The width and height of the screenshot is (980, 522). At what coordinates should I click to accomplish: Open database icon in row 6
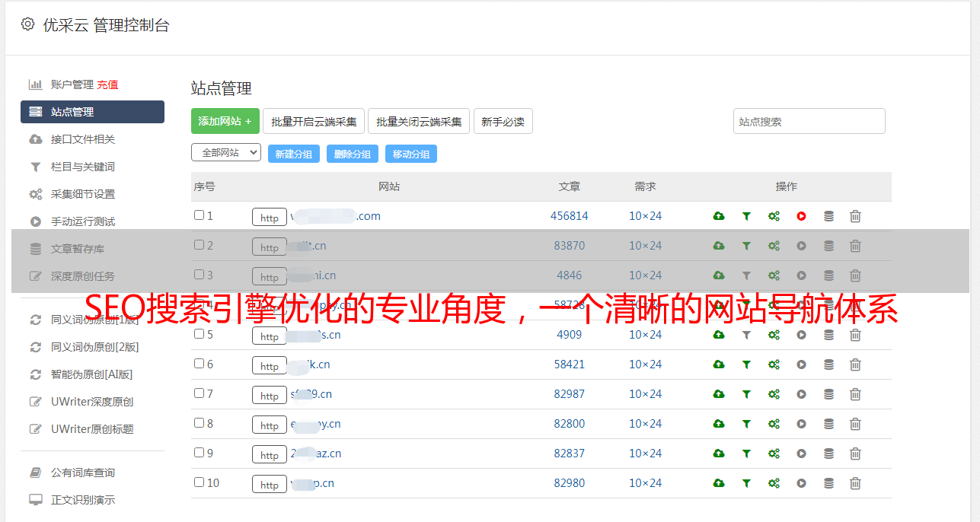pos(828,364)
